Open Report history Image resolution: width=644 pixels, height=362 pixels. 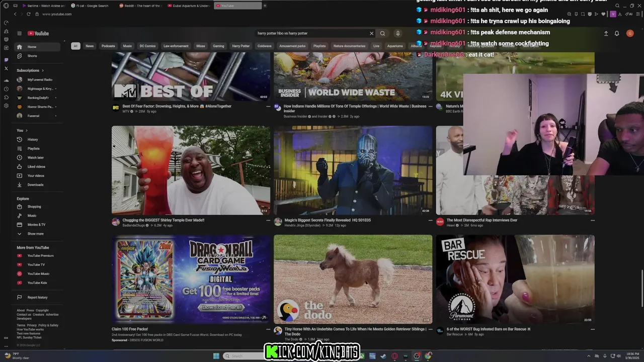(37, 297)
